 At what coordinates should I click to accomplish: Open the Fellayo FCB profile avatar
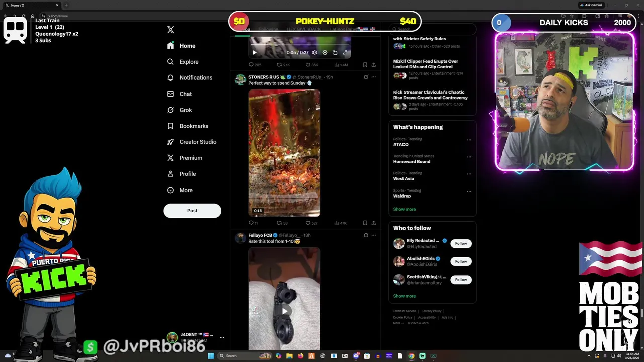pos(240,238)
